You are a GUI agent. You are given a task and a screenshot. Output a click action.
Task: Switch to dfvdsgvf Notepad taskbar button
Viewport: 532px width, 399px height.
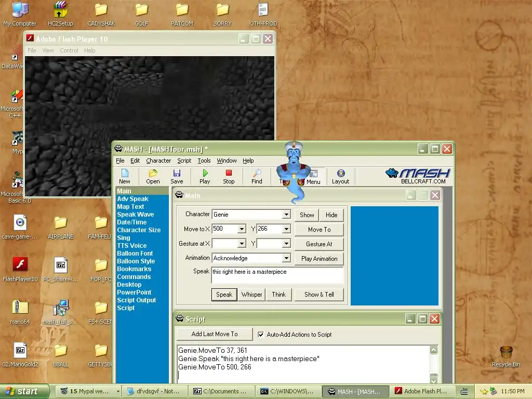click(x=153, y=392)
